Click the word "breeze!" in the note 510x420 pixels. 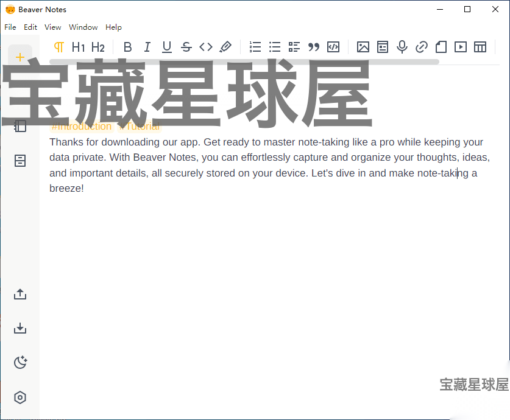pyautogui.click(x=66, y=188)
